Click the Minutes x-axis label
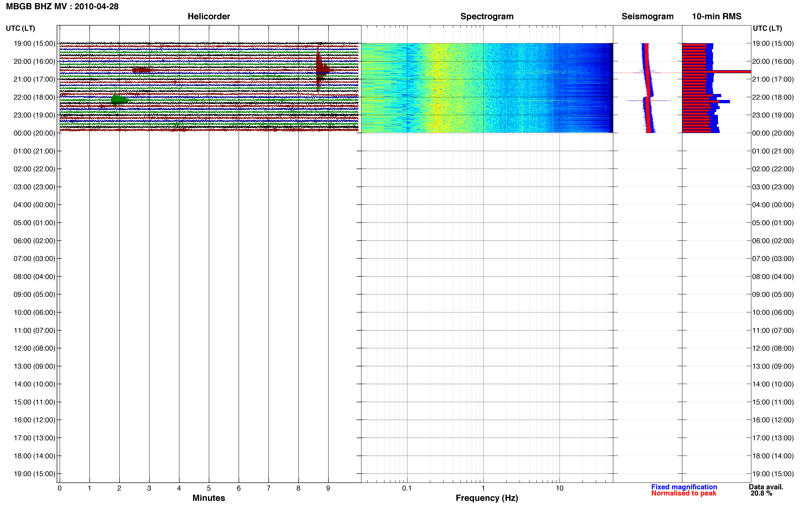The image size is (812, 508). click(208, 498)
